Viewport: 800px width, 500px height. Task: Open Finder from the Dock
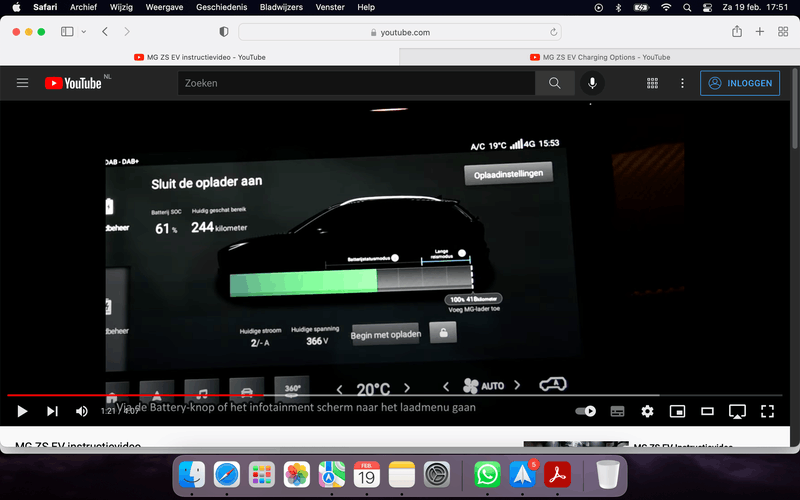pos(192,475)
